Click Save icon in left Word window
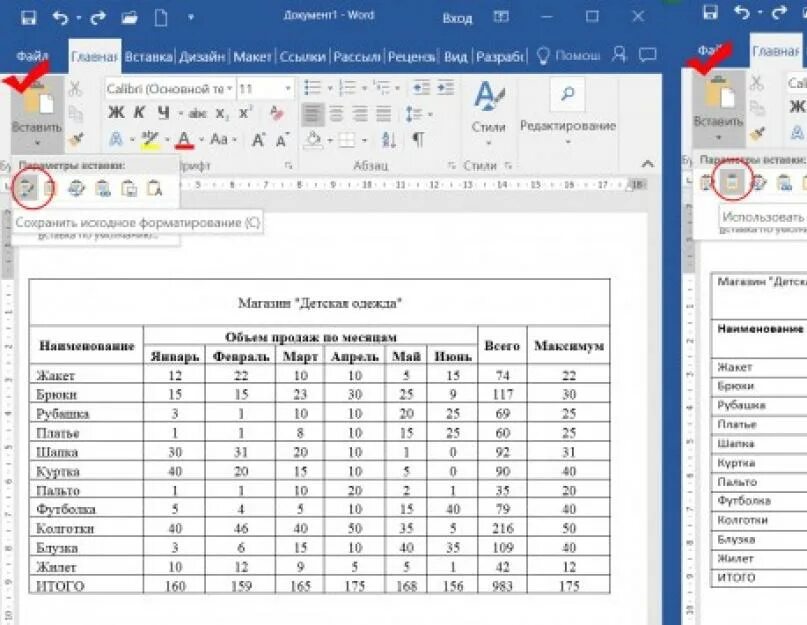Image resolution: width=807 pixels, height=625 pixels. pos(28,18)
